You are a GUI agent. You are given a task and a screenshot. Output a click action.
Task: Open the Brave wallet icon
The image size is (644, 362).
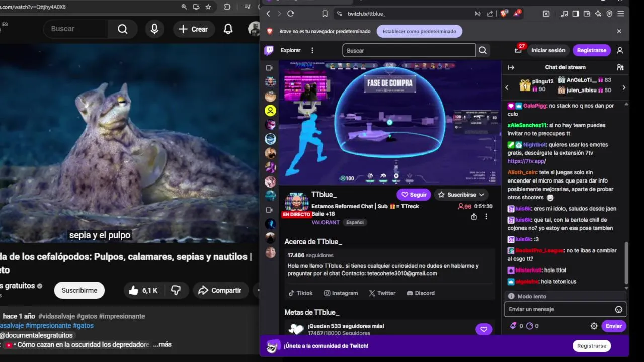click(x=587, y=14)
